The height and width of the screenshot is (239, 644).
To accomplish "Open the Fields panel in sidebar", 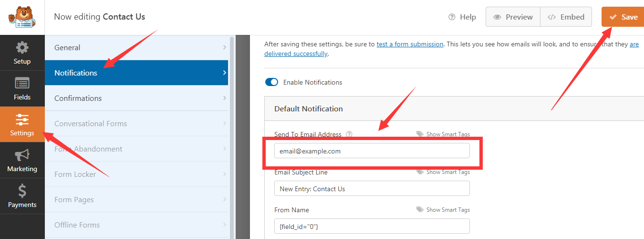I will click(x=22, y=88).
